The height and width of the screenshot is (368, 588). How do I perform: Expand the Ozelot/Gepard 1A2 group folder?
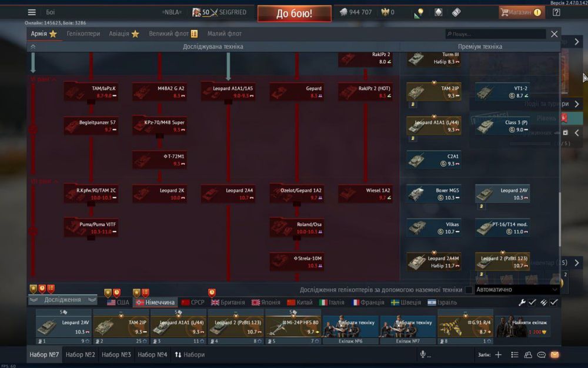click(297, 194)
